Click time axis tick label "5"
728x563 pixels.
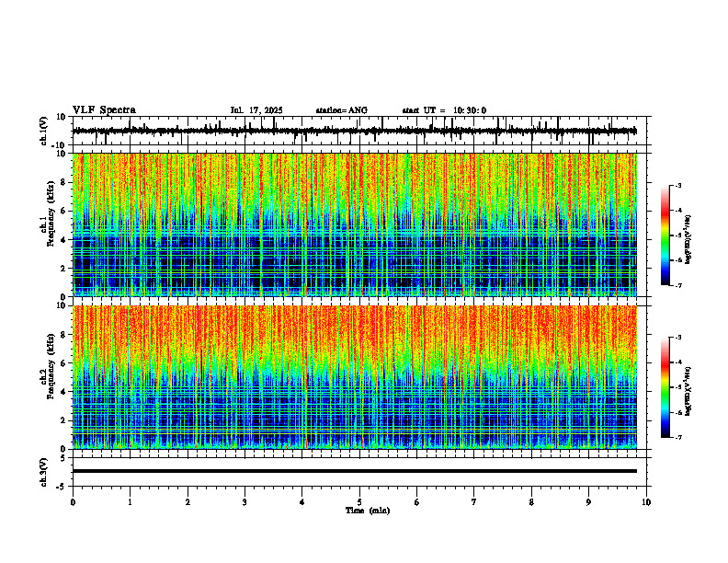359,502
